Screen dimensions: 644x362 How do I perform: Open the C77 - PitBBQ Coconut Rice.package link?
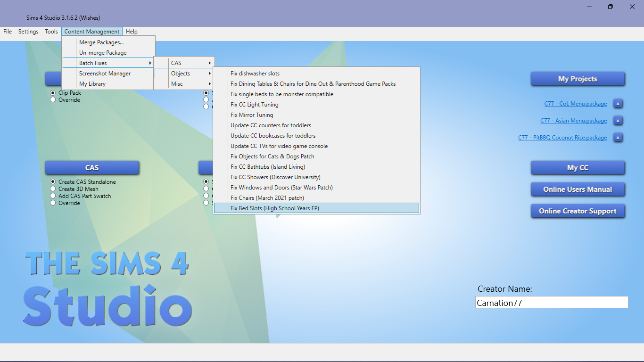562,138
